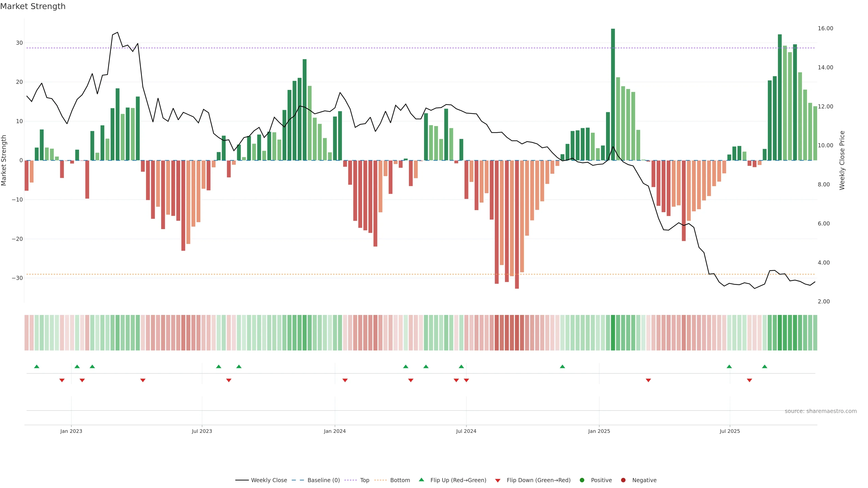868x488 pixels.
Task: Click the last green heatmap strip cell
Action: [x=815, y=333]
